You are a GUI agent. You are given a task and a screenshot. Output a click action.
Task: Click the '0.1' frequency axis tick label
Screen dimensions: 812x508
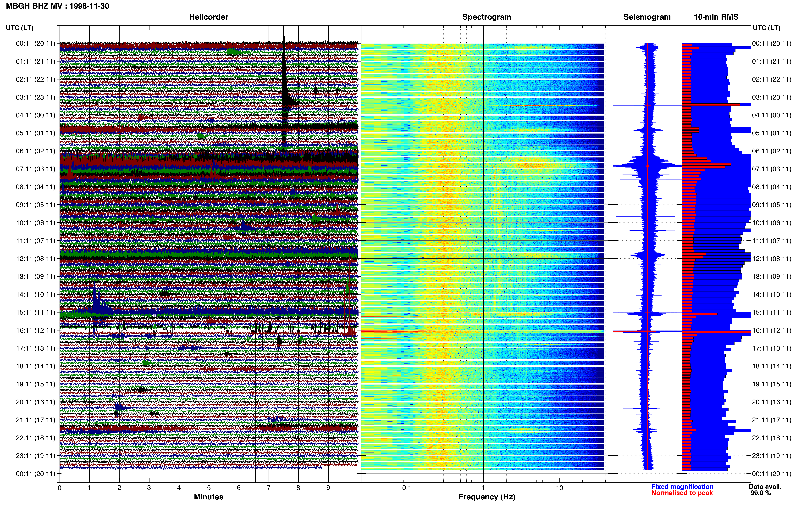pyautogui.click(x=407, y=487)
